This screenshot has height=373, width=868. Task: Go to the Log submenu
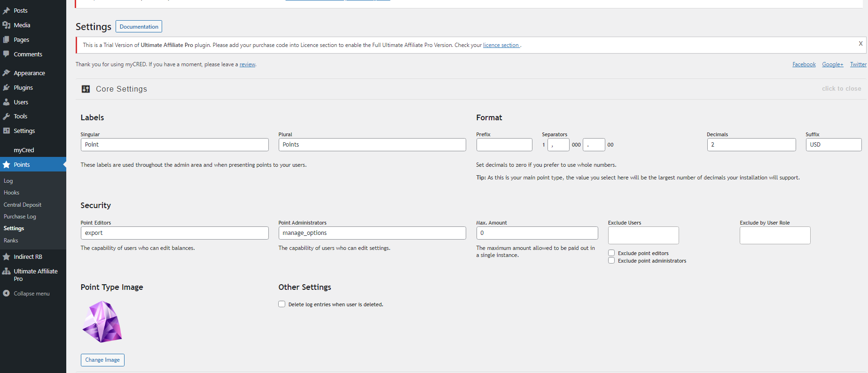(8, 181)
